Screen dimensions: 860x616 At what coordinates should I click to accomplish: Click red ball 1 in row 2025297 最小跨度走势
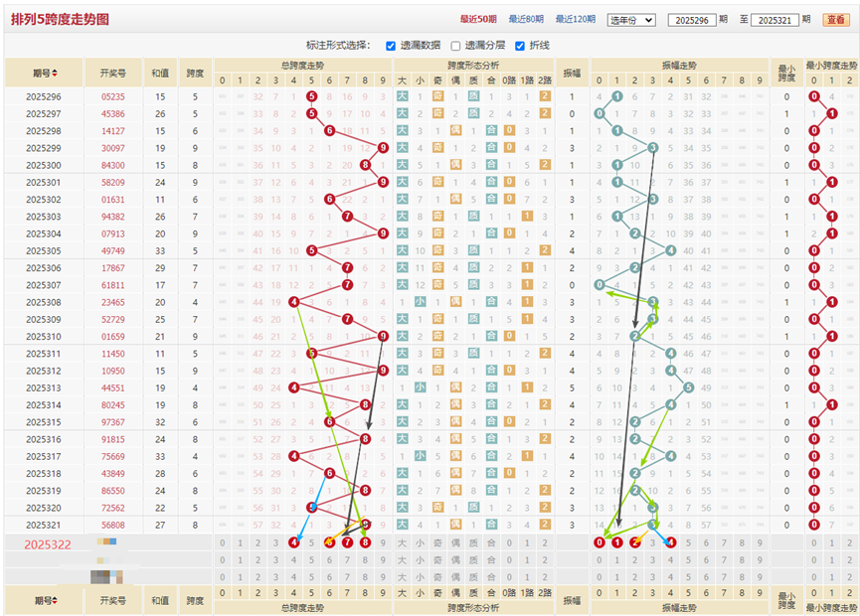(x=832, y=114)
